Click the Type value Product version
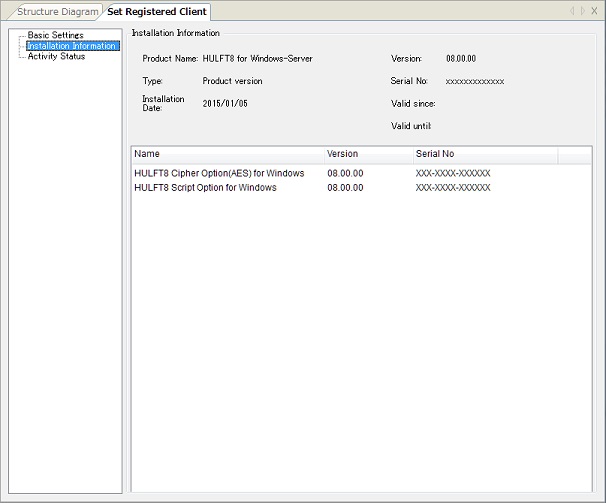The image size is (606, 503). click(x=232, y=81)
